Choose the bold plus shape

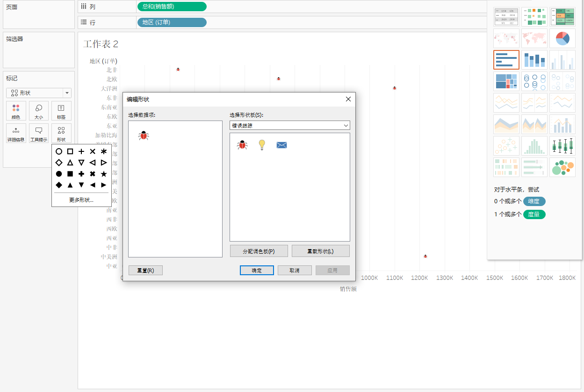[x=81, y=174]
